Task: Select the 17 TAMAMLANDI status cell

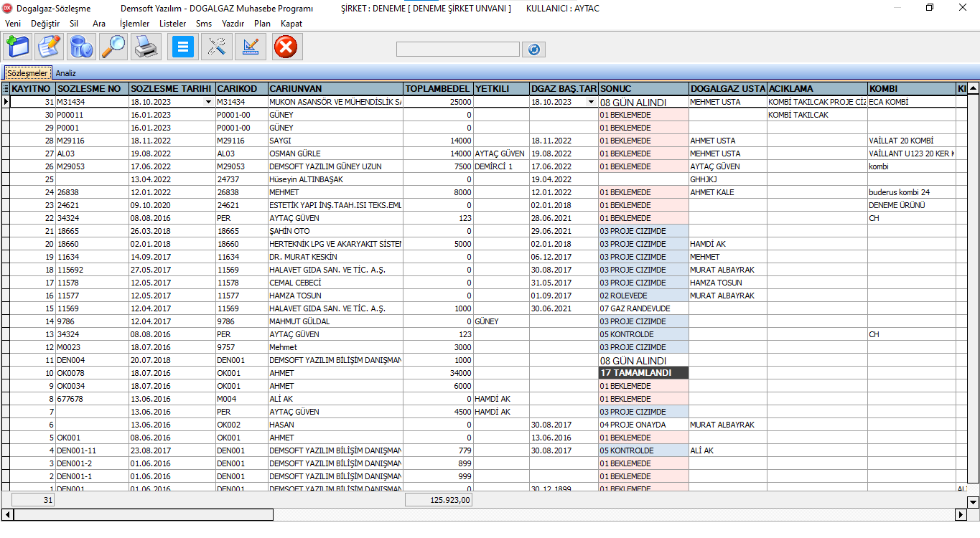Action: [x=643, y=373]
